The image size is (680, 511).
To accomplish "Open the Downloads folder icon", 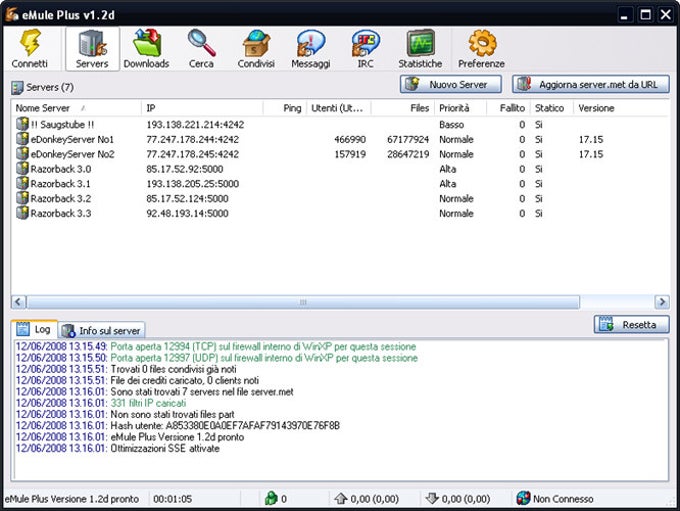I will pos(147,43).
